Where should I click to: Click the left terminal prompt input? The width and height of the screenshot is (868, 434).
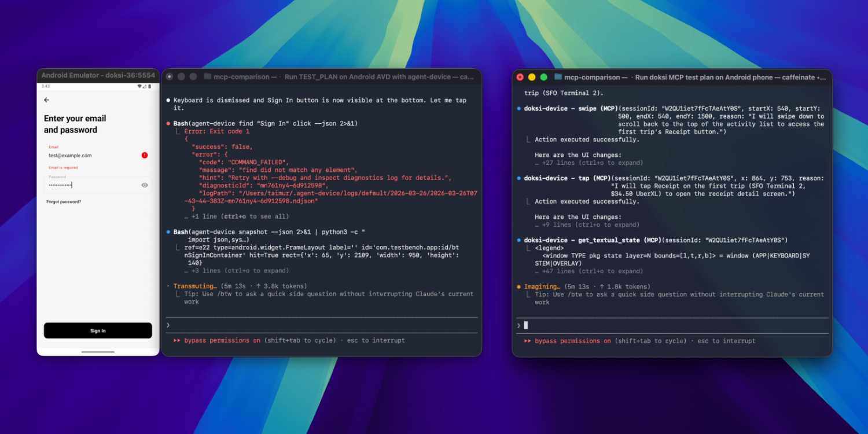coord(321,325)
